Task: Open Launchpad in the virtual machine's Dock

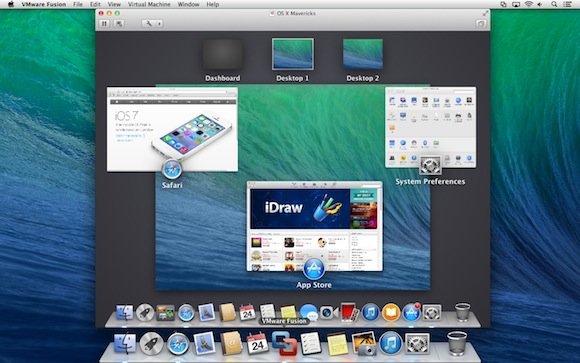Action: coord(145,312)
